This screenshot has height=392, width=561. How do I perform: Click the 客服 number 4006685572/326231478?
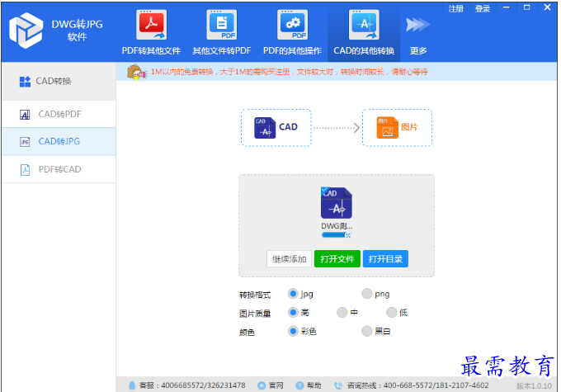click(203, 385)
